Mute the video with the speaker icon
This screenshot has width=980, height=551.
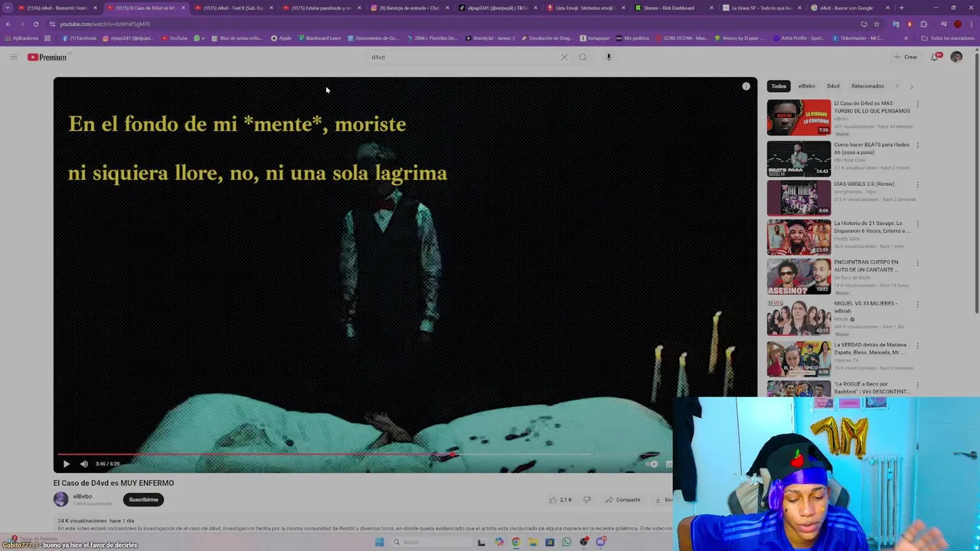tap(84, 464)
